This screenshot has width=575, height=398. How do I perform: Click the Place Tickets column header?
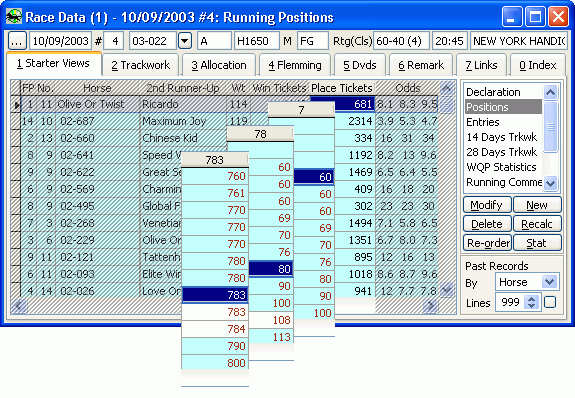pos(342,88)
